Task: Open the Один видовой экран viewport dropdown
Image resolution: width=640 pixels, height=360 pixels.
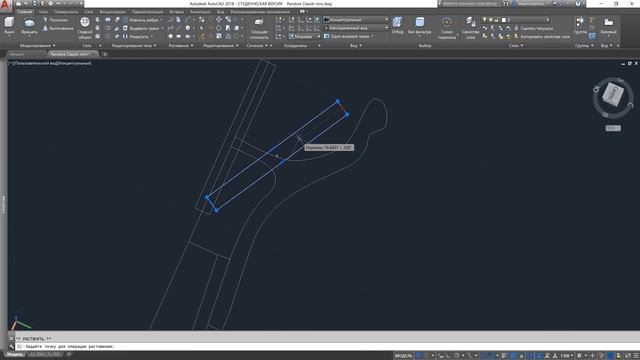Action: pyautogui.click(x=349, y=36)
